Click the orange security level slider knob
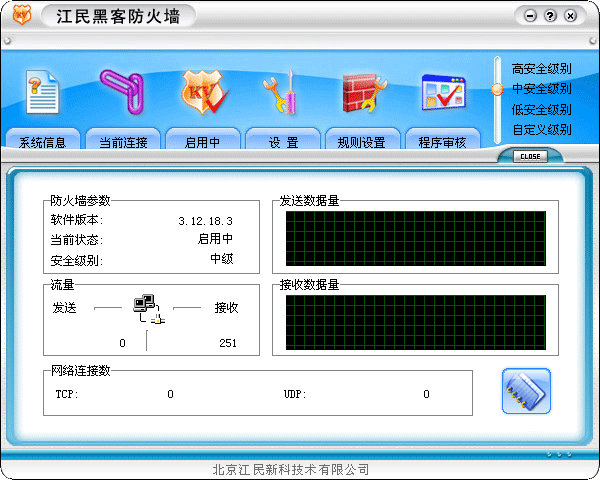 pyautogui.click(x=497, y=90)
